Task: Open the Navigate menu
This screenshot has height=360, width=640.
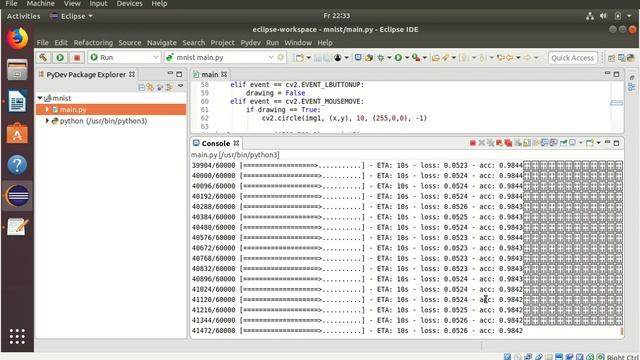Action: (x=162, y=42)
